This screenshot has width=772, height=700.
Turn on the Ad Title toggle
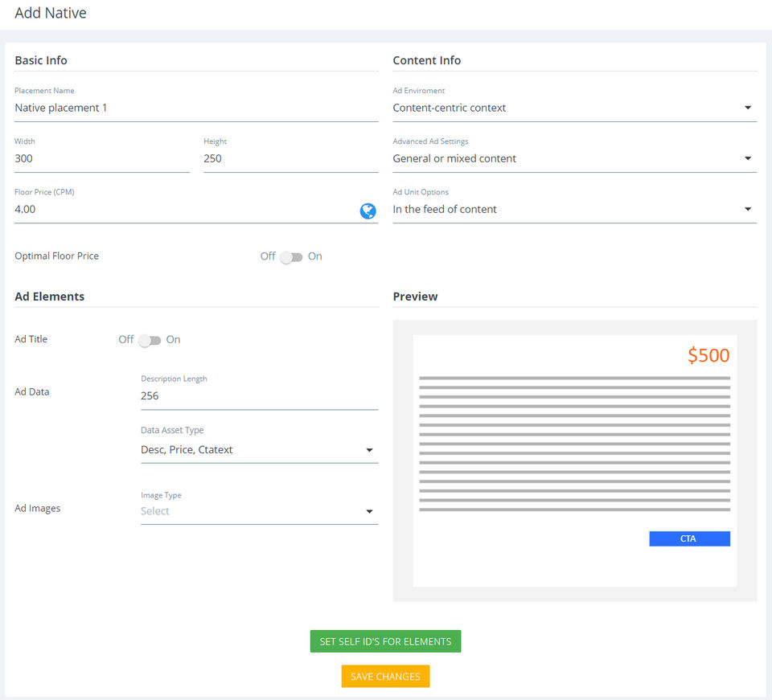click(x=150, y=341)
